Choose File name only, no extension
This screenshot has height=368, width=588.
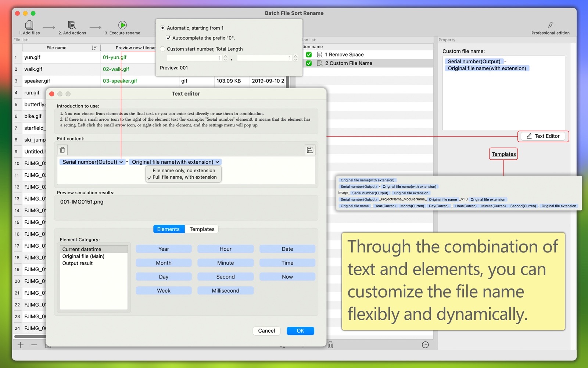tap(184, 170)
